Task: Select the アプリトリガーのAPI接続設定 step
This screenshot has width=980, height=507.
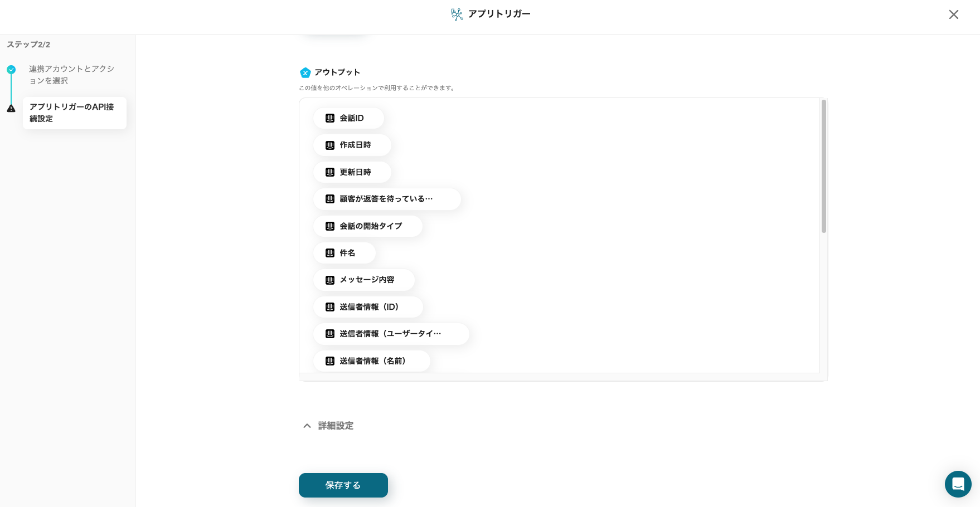Action: [74, 113]
